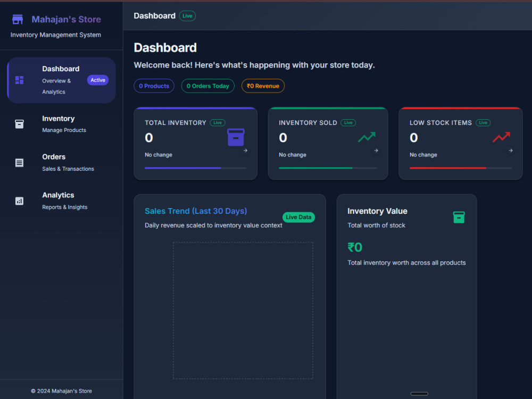Click the 0 Products pill

point(154,86)
